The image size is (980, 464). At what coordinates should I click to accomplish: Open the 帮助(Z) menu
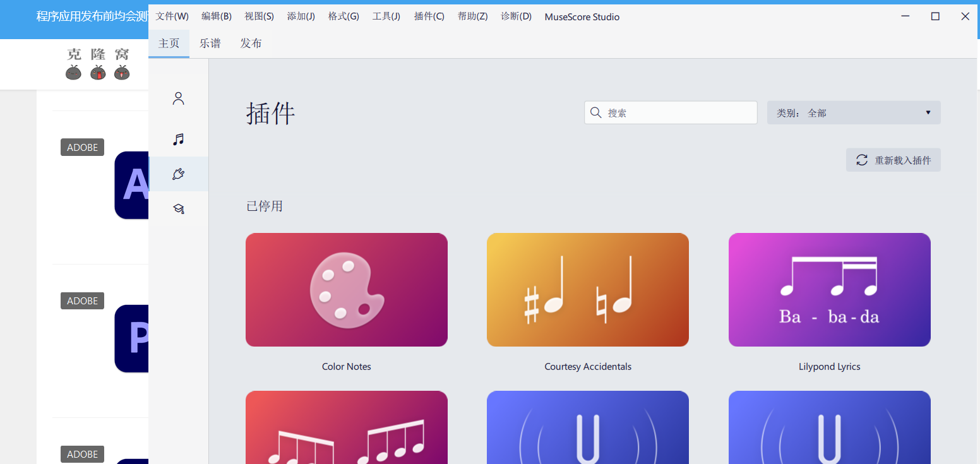click(473, 16)
